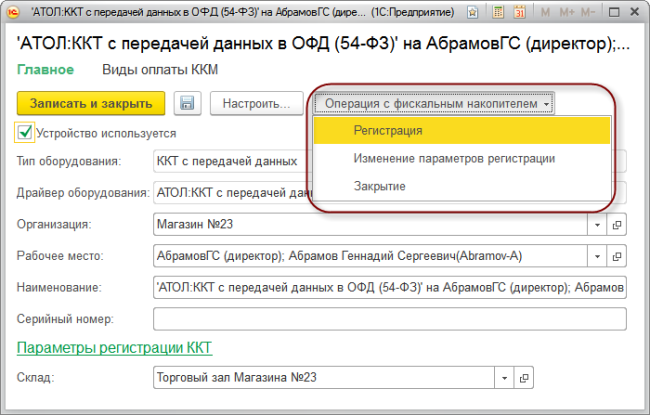
Task: Toggle the Устройство используется checkbox
Action: pos(25,133)
